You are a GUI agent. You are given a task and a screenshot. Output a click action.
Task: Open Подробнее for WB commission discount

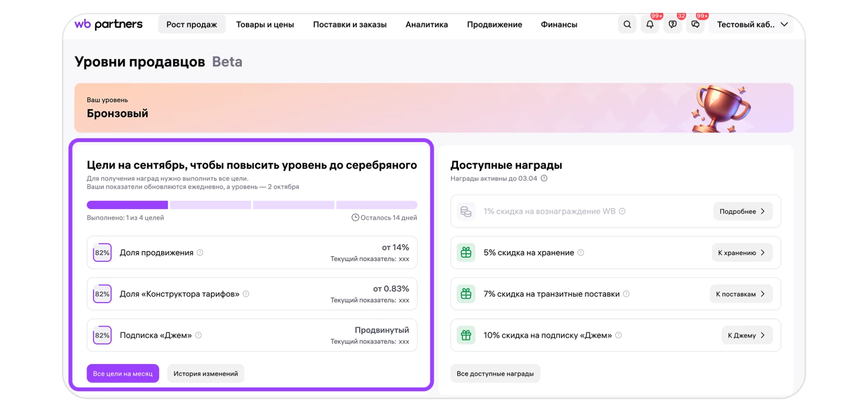(742, 211)
